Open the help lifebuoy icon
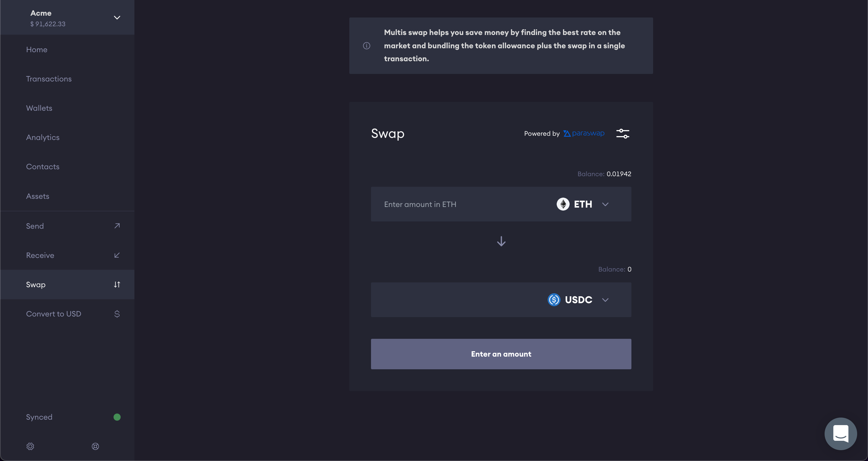Viewport: 868px width, 461px height. click(95, 446)
